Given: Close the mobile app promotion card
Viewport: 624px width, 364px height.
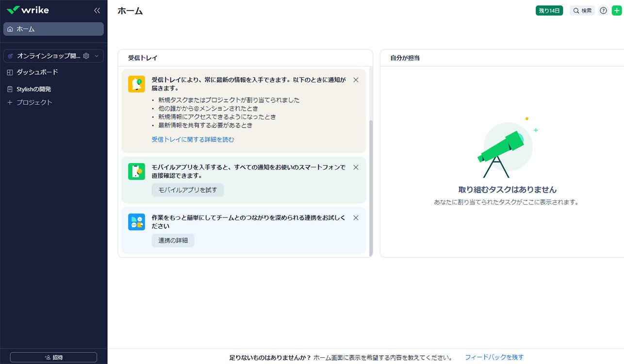Looking at the screenshot, I should coord(356,167).
